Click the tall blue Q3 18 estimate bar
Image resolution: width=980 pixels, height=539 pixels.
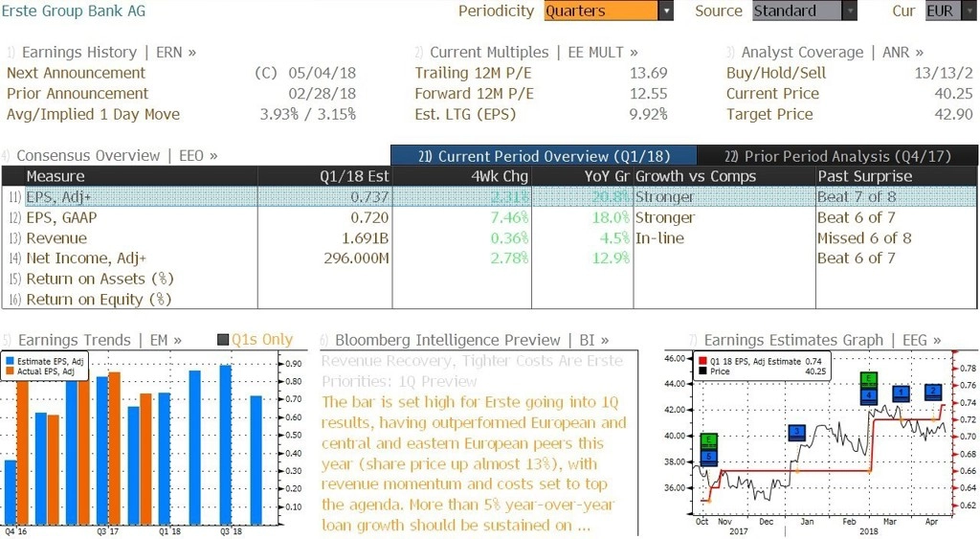coord(226,444)
